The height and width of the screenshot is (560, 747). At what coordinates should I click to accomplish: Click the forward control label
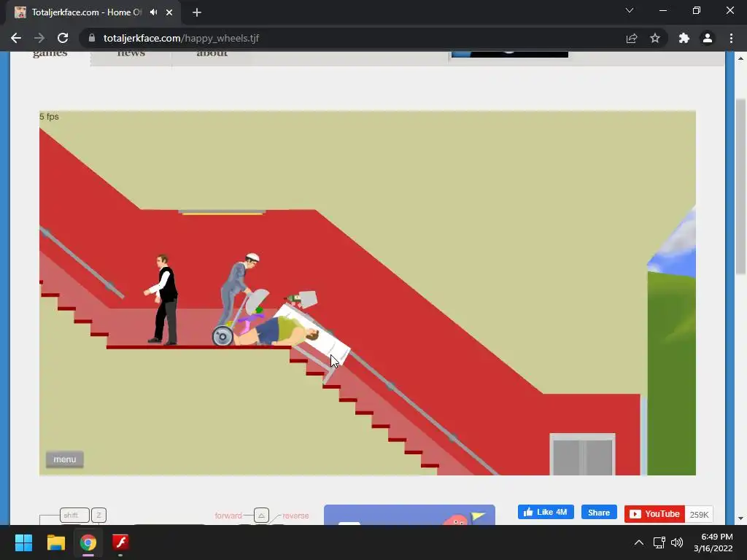[228, 516]
